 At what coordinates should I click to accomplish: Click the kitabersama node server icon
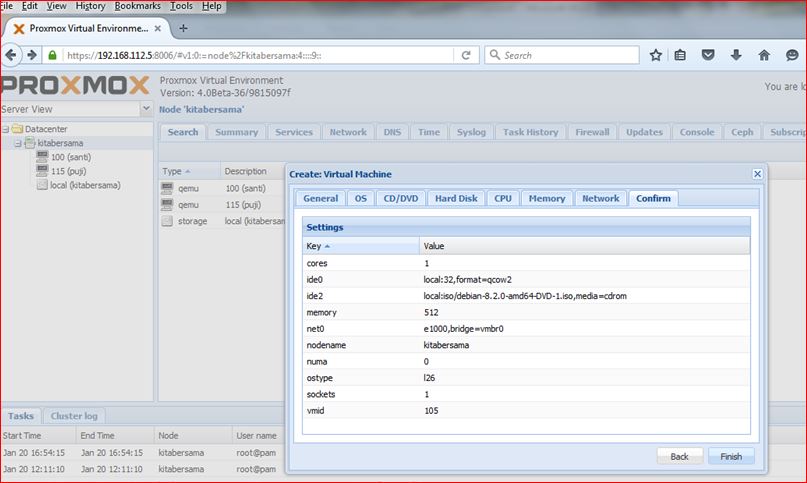pyautogui.click(x=30, y=143)
